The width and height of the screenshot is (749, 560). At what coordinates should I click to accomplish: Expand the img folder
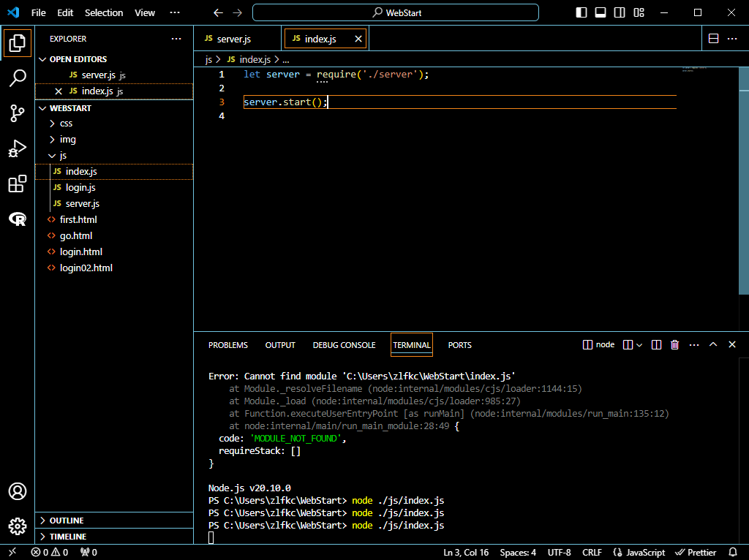click(x=114, y=140)
